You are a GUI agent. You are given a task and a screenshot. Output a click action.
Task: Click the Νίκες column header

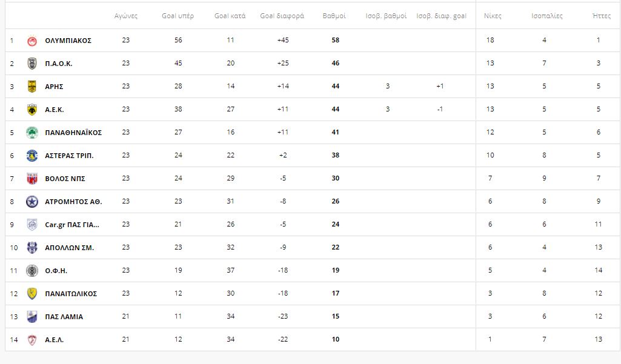[x=493, y=16]
